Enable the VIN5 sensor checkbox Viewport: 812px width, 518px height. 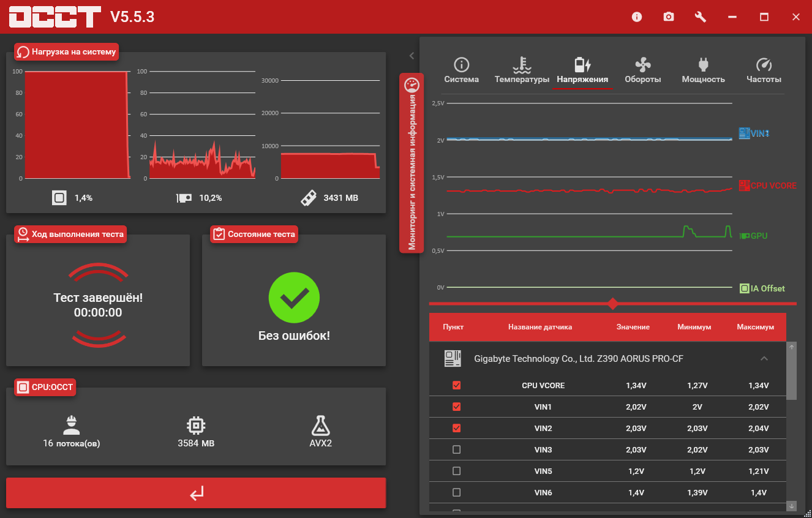click(x=456, y=471)
